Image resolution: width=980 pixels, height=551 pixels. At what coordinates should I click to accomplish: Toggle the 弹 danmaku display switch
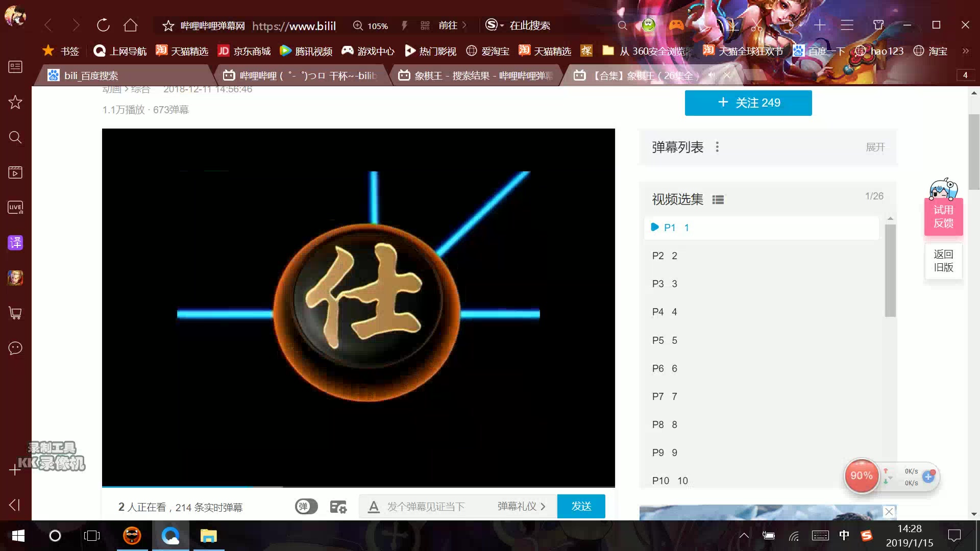[306, 507]
